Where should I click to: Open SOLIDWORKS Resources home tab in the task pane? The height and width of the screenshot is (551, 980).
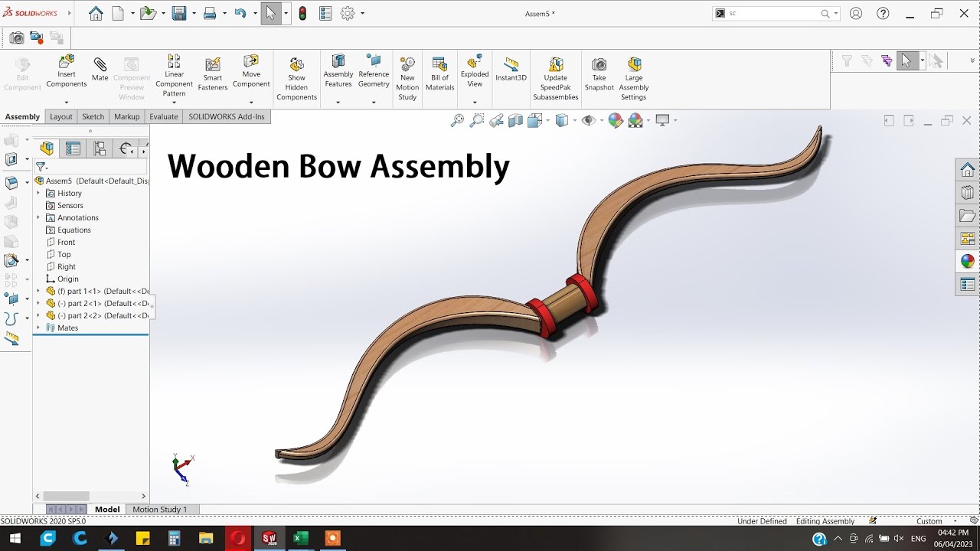point(968,170)
